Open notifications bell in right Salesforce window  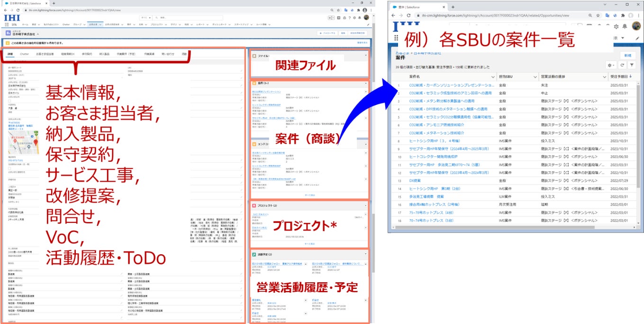(625, 27)
